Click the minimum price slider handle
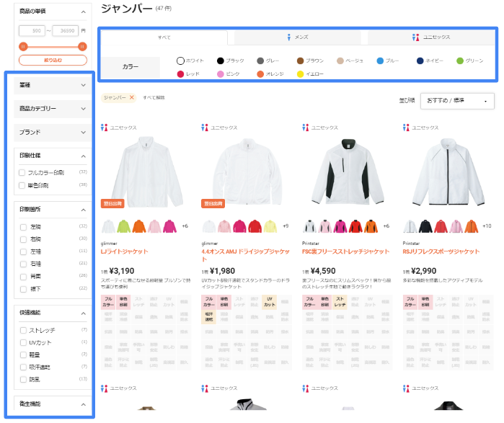This screenshot has height=423, width=504. click(23, 47)
